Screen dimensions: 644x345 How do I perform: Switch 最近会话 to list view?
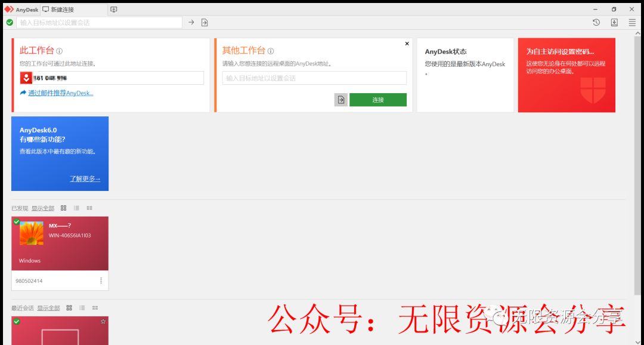pos(82,307)
